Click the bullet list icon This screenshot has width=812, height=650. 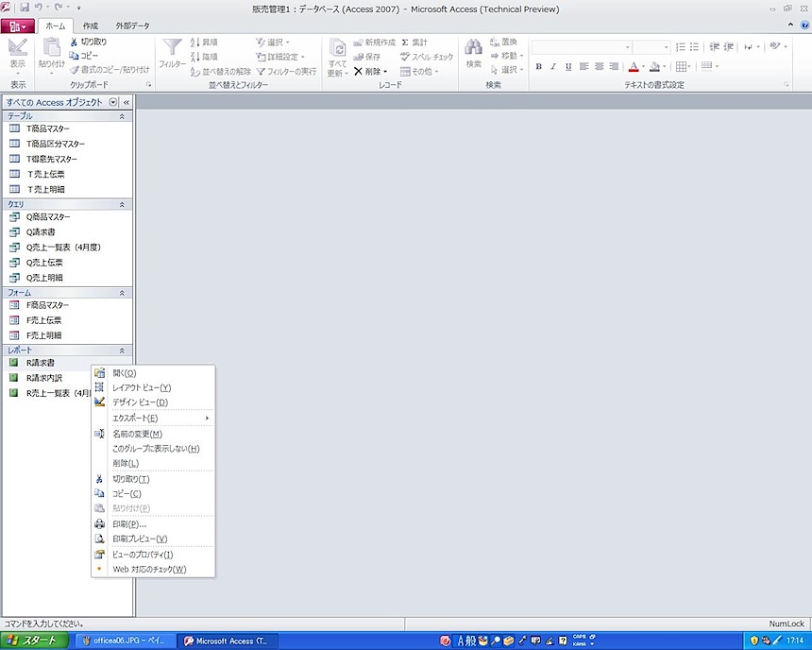click(x=694, y=46)
